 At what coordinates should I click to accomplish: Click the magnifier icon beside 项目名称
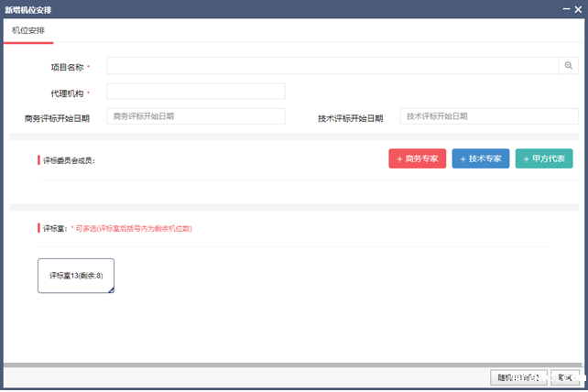(x=568, y=66)
